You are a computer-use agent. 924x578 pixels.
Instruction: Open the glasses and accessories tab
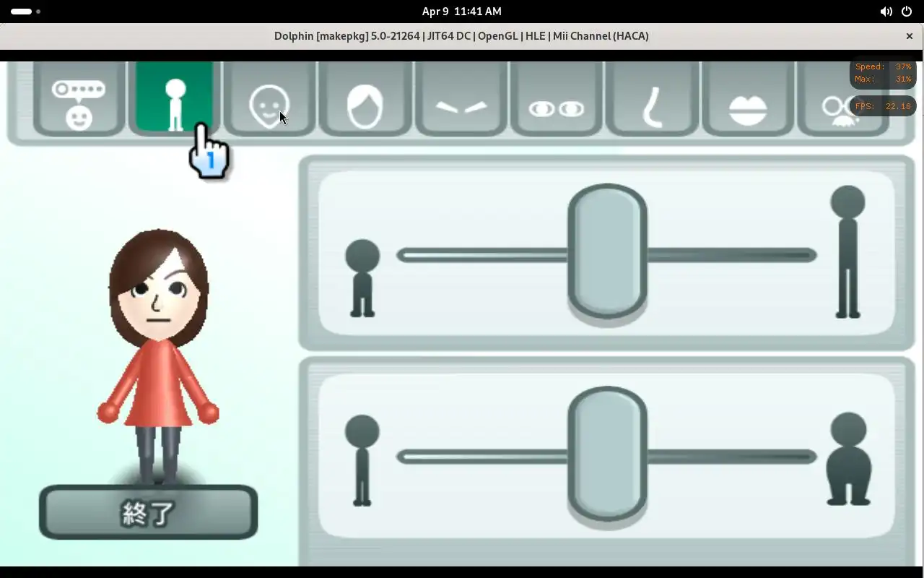(843, 99)
